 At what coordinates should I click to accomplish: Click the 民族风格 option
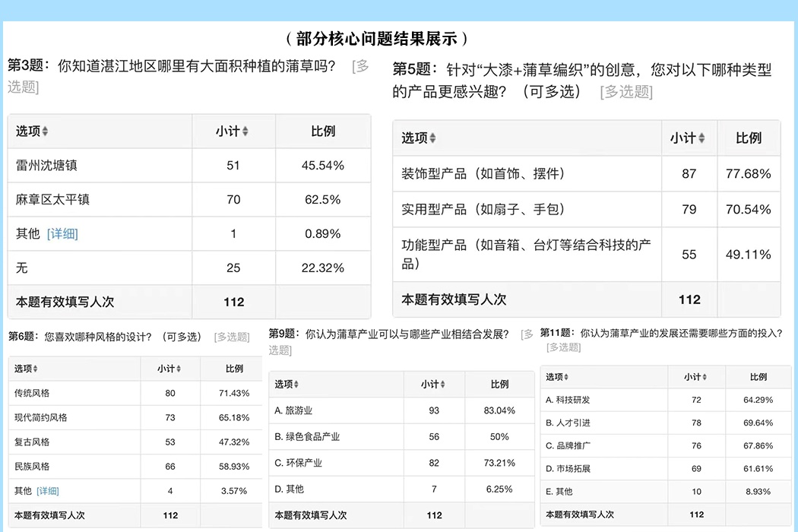click(x=32, y=467)
